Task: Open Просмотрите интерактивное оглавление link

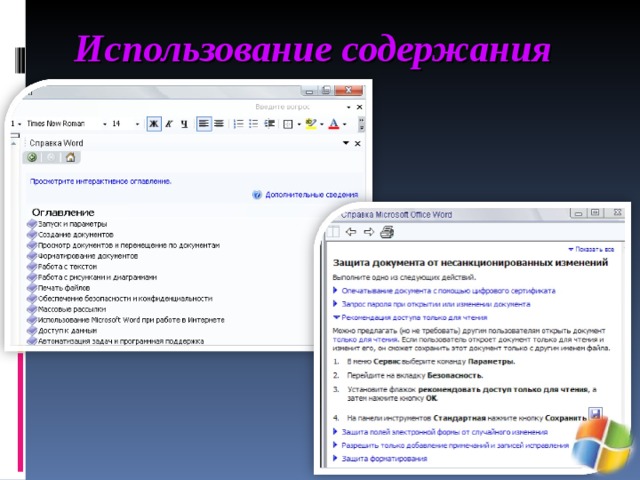Action: click(x=100, y=181)
